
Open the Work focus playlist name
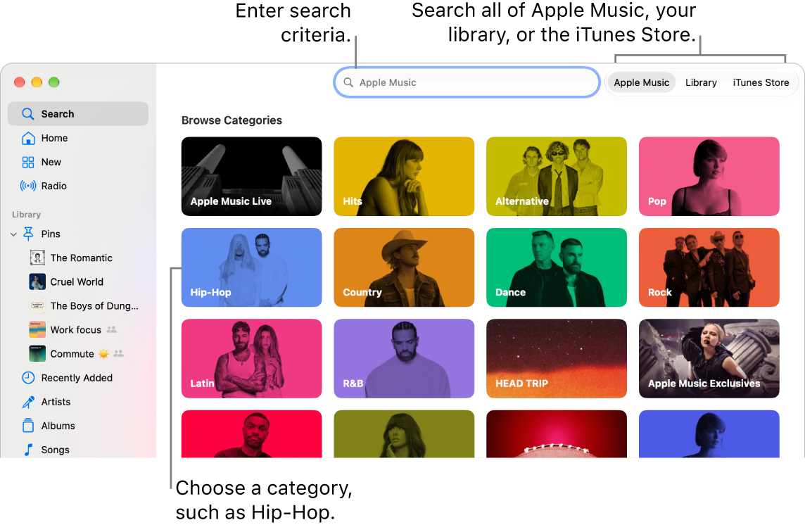75,329
